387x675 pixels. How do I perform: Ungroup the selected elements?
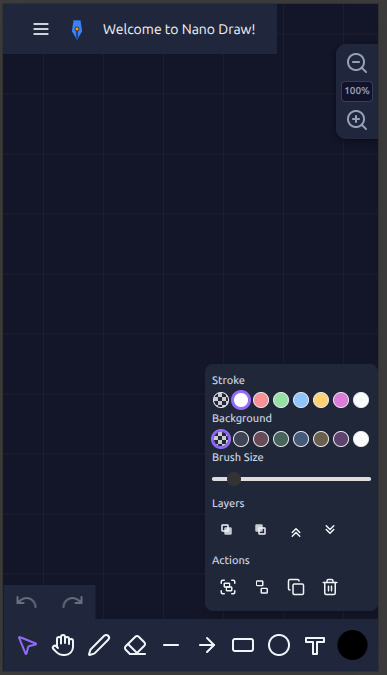click(x=262, y=587)
